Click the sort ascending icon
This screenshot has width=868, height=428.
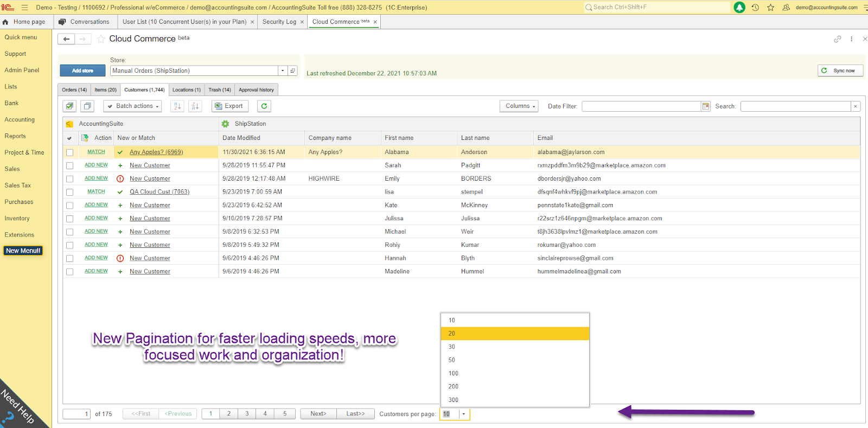pos(177,106)
